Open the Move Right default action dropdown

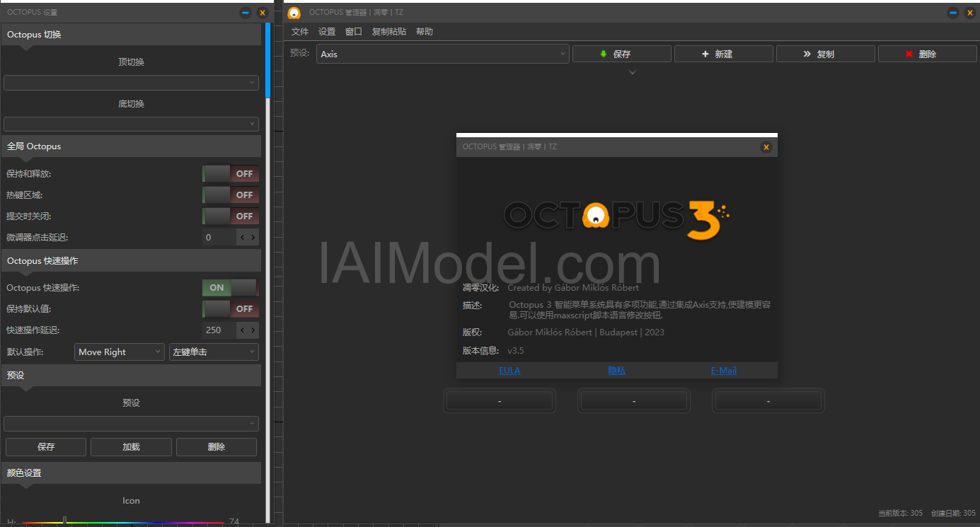pyautogui.click(x=120, y=352)
